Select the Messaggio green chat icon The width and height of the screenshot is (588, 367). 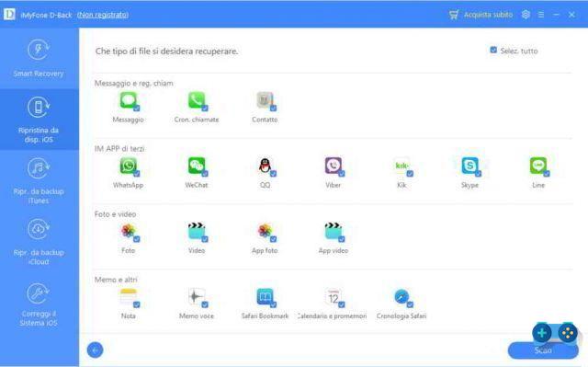tap(129, 100)
